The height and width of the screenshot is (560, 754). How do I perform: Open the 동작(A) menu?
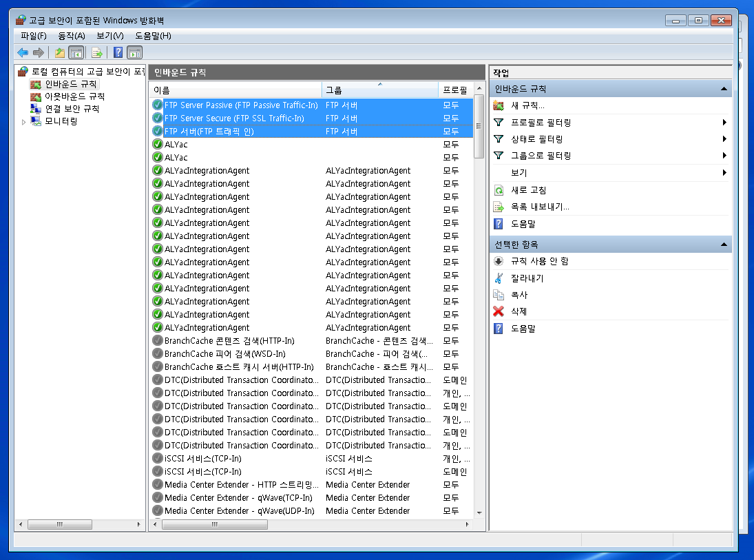point(71,36)
